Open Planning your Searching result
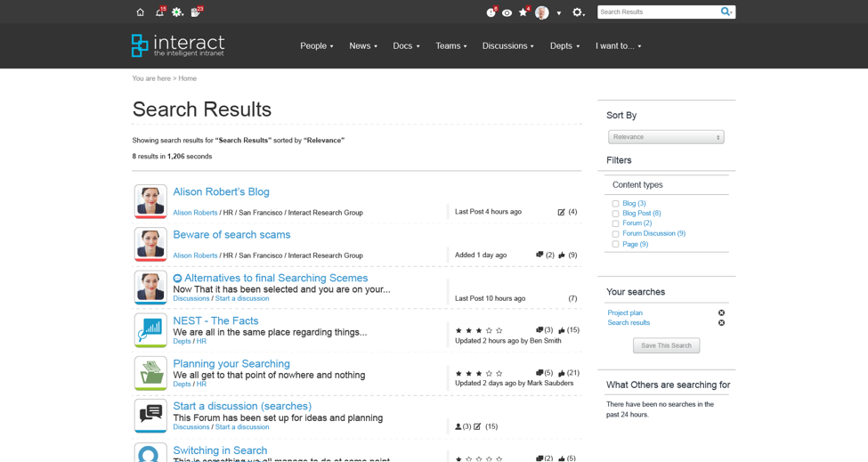 tap(231, 363)
